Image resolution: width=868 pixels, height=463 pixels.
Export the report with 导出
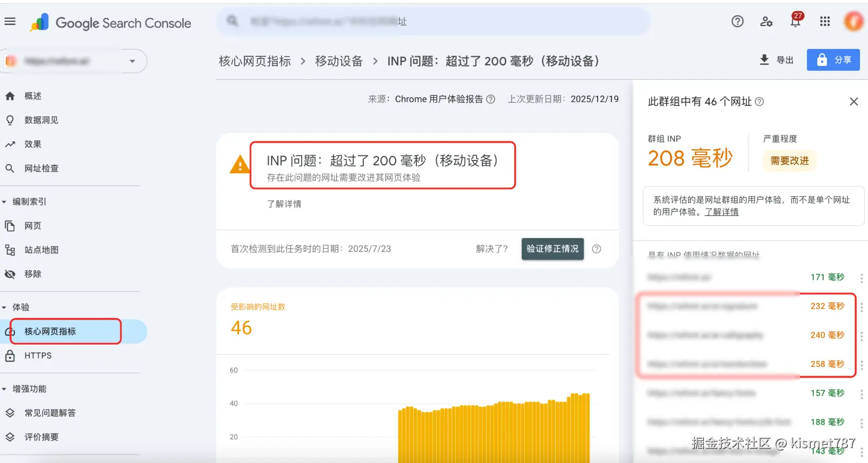pyautogui.click(x=777, y=60)
